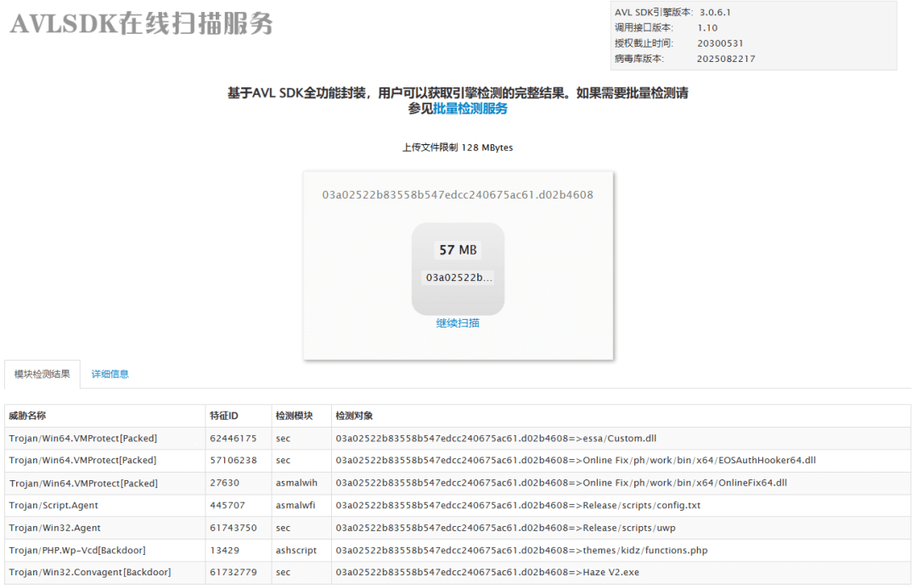Viewport: 917px width, 588px height.
Task: Click the 检测对象 column header
Action: pos(354,416)
